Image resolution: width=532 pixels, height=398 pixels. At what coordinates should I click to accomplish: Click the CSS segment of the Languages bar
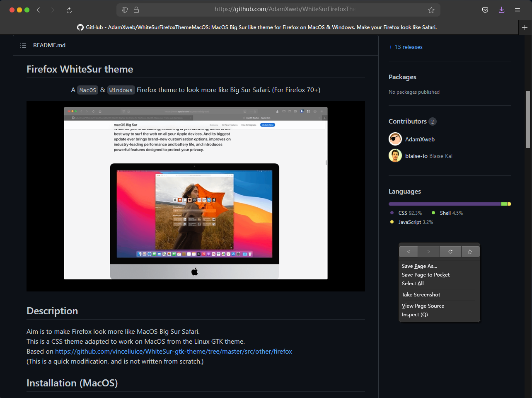(443, 204)
